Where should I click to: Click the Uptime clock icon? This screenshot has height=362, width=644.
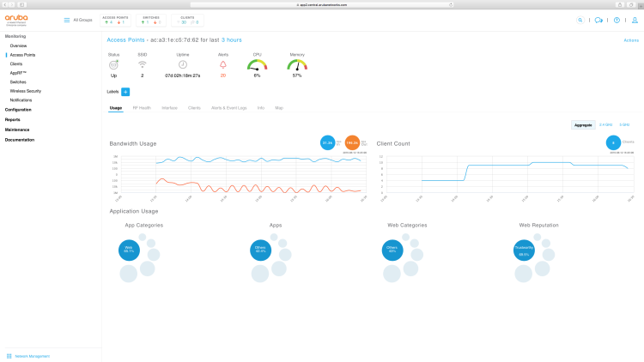(x=183, y=64)
